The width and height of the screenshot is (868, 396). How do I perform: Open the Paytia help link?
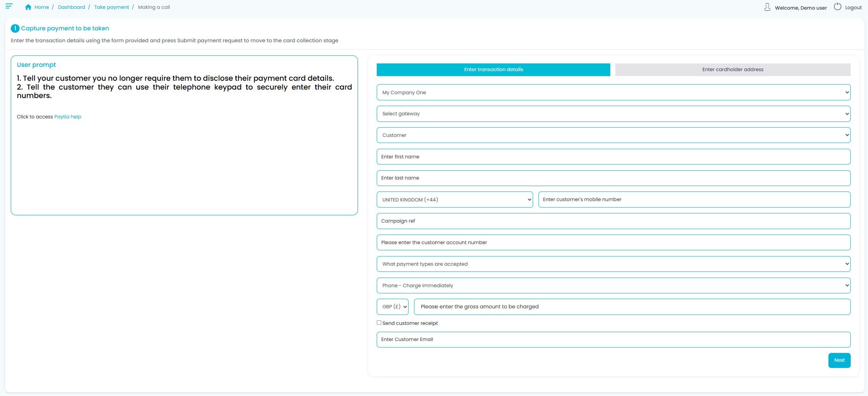[x=68, y=116]
